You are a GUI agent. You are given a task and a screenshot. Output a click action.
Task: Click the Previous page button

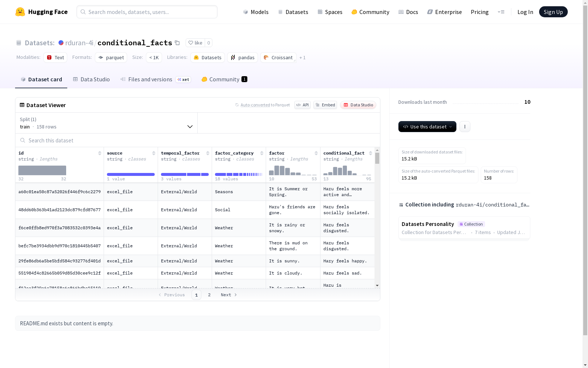(172, 295)
